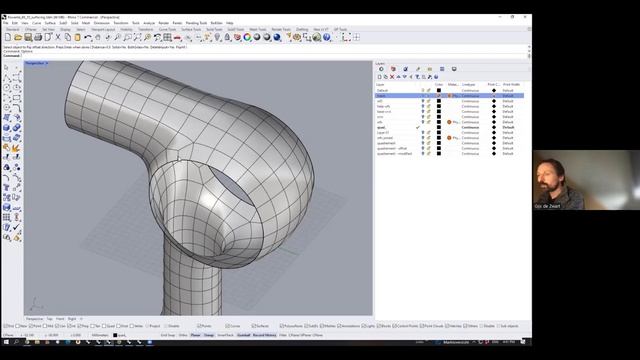Click the Cut scissors icon
The image size is (640, 360).
(58, 38)
